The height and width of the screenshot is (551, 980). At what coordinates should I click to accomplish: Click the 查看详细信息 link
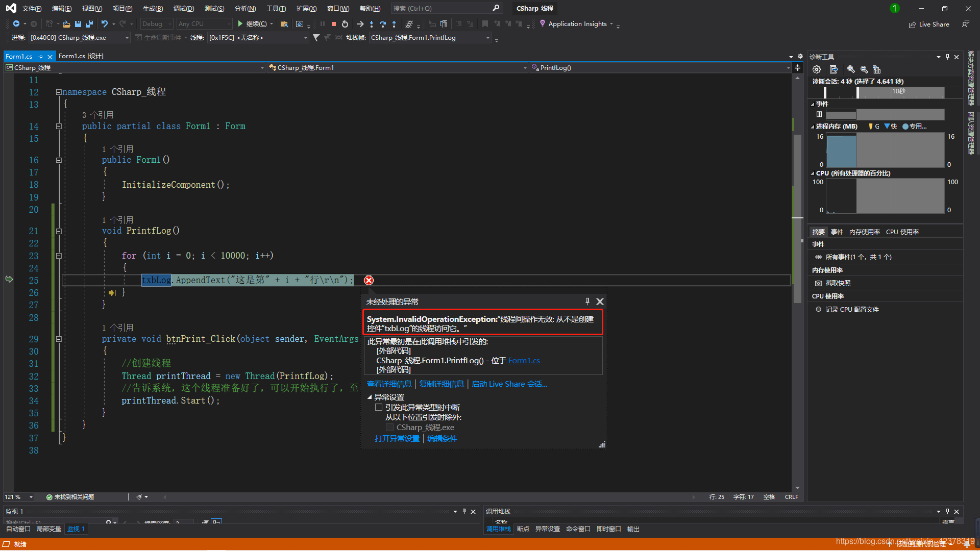[389, 384]
